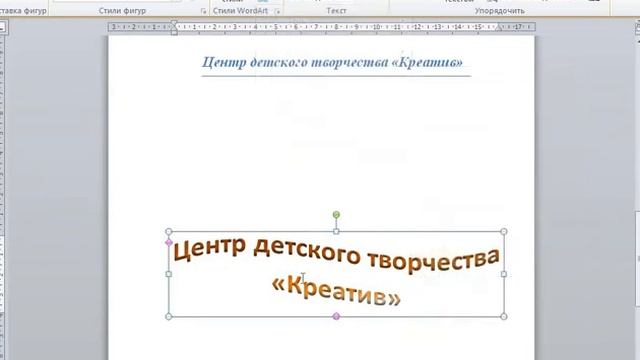Click the horizontal ruler at the 10 mark
640x360 pixels.
pyautogui.click(x=376, y=27)
